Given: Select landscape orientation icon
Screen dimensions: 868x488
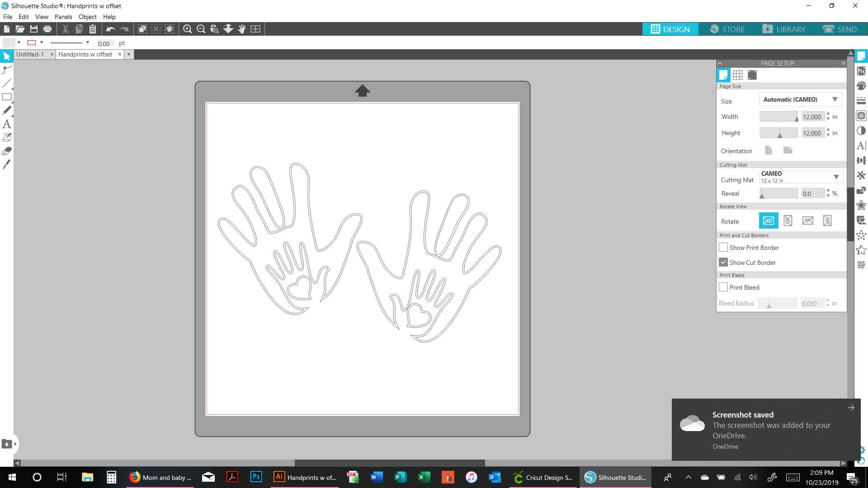Looking at the screenshot, I should pos(788,150).
